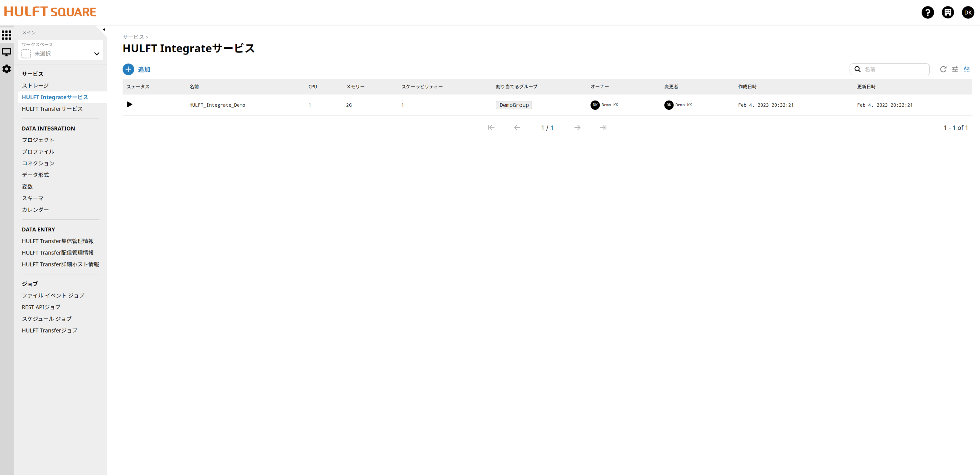Open the monitor icon in left rail
980x475 pixels.
[x=6, y=52]
